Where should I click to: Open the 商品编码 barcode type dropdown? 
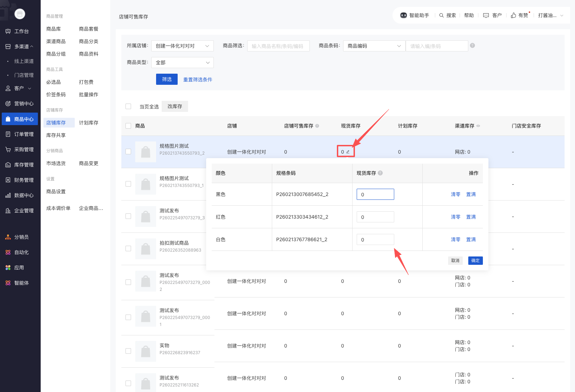tap(374, 46)
